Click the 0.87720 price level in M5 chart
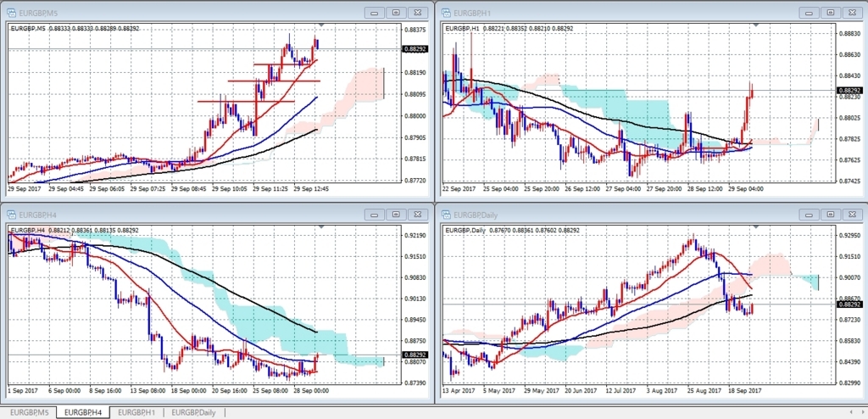868x419 pixels. coord(415,181)
